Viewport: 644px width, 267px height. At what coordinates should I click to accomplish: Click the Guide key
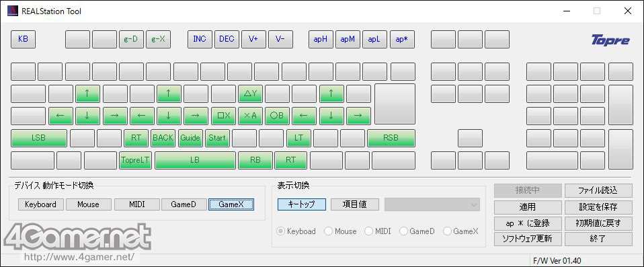click(190, 138)
